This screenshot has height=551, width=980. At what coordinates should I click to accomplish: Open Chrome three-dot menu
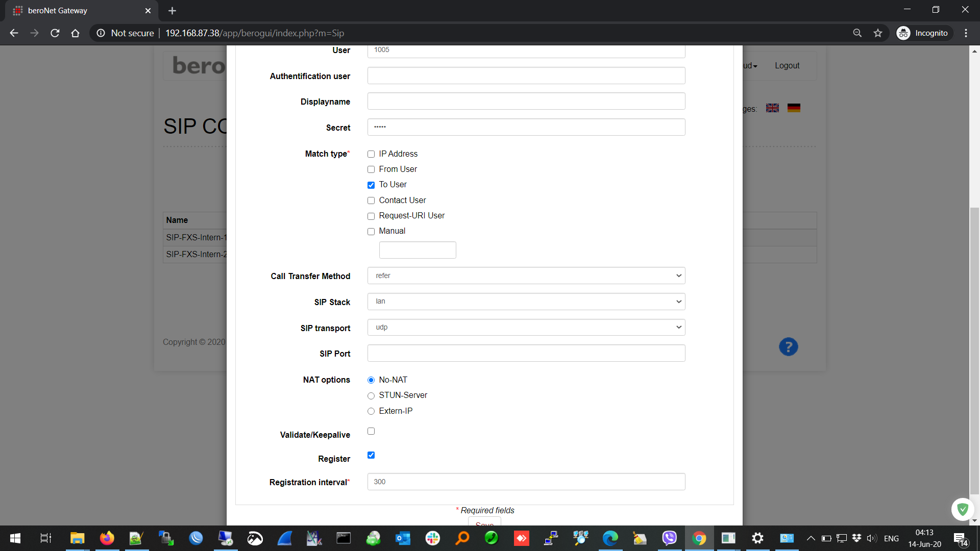(966, 33)
